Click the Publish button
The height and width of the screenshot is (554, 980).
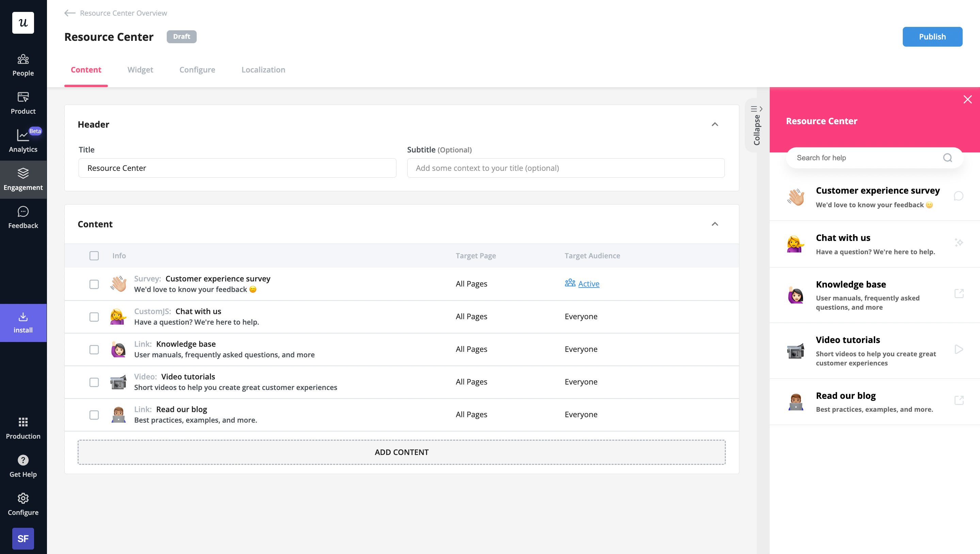[932, 36]
